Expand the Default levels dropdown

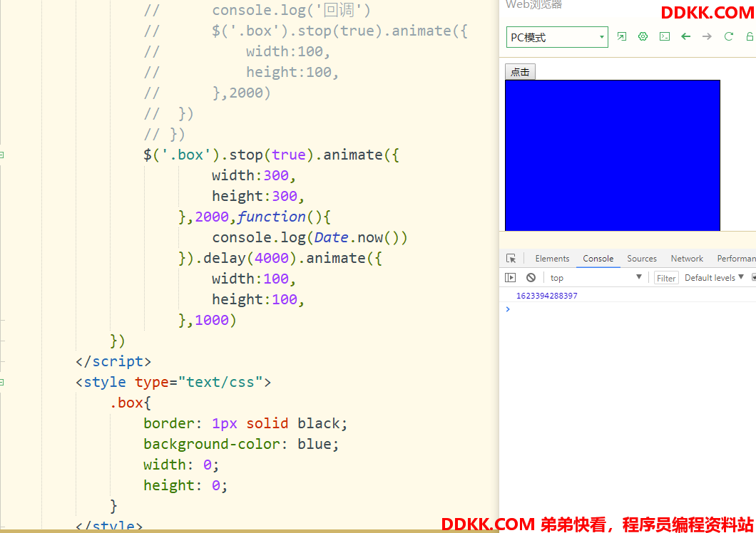[714, 278]
